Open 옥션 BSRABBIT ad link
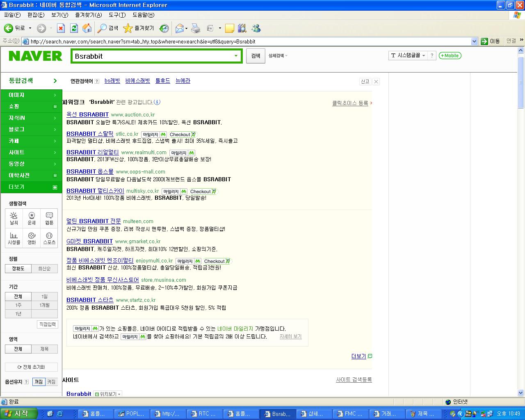Screen dimensions: 525x420 (87, 114)
